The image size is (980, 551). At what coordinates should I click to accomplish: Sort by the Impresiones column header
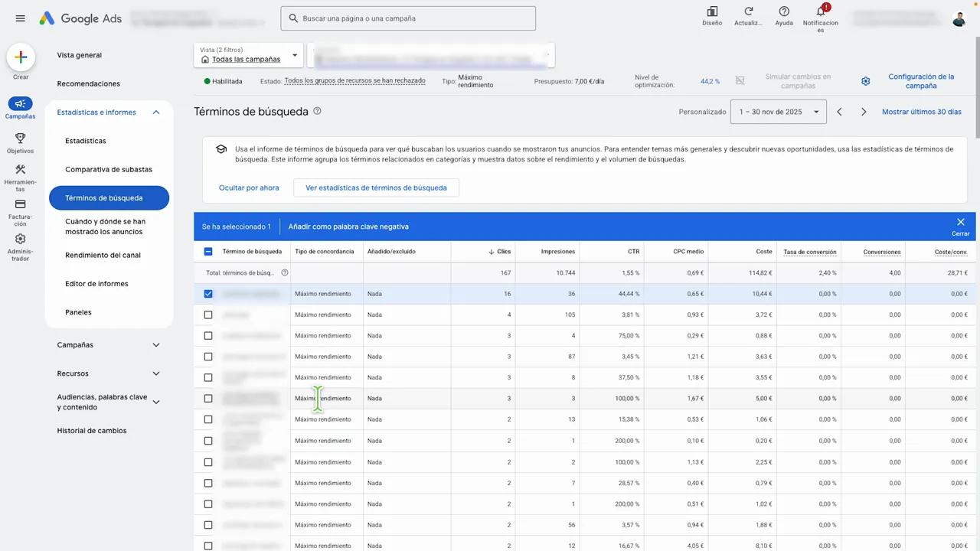pos(557,252)
